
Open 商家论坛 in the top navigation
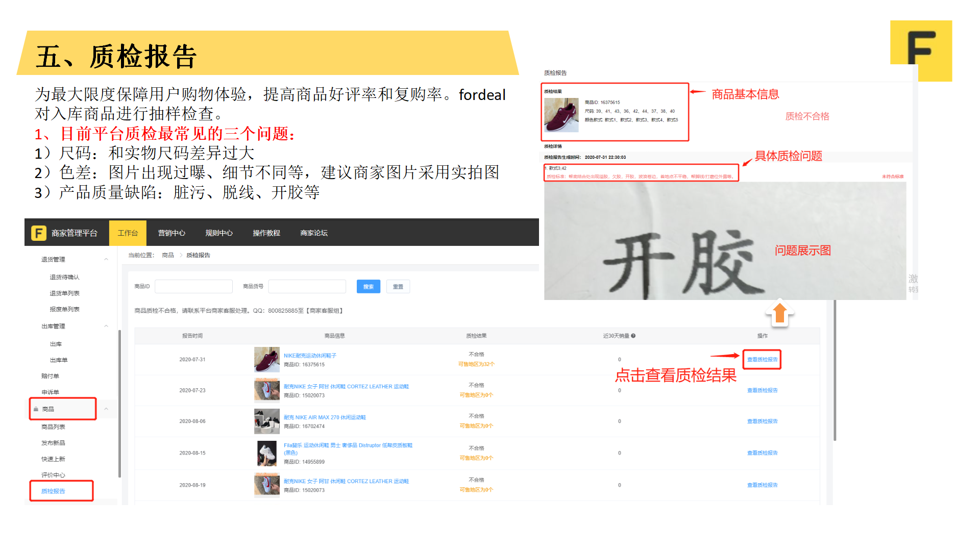click(314, 233)
